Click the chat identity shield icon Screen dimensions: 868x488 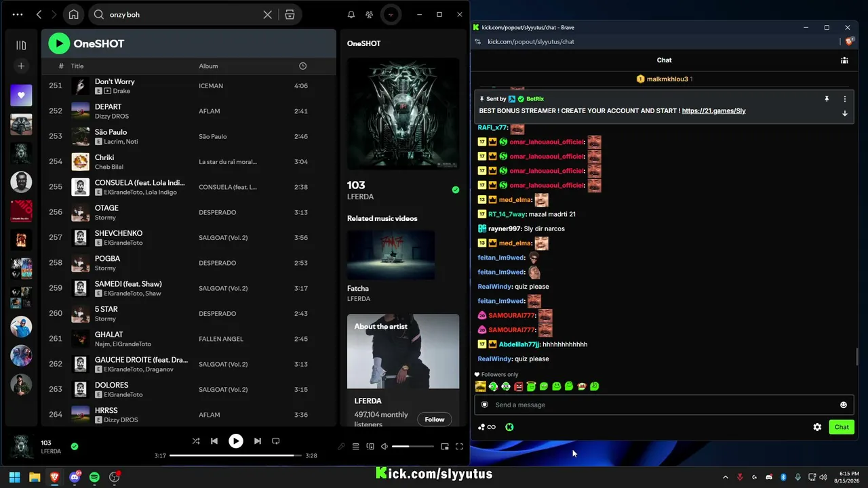484,405
